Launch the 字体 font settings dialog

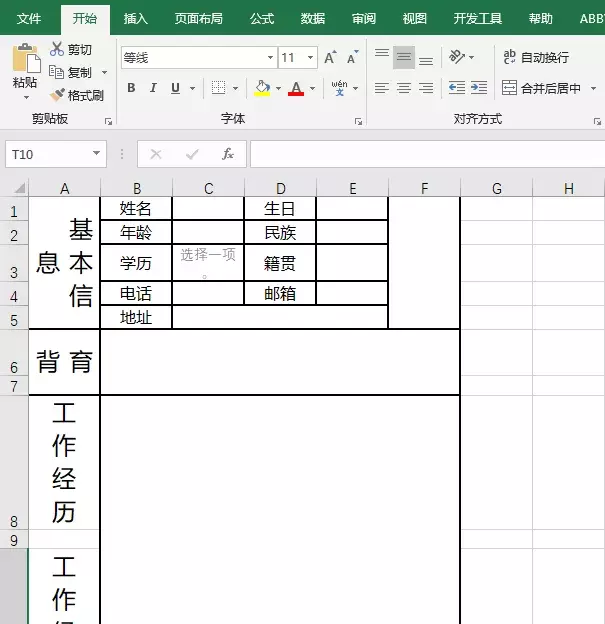(358, 121)
